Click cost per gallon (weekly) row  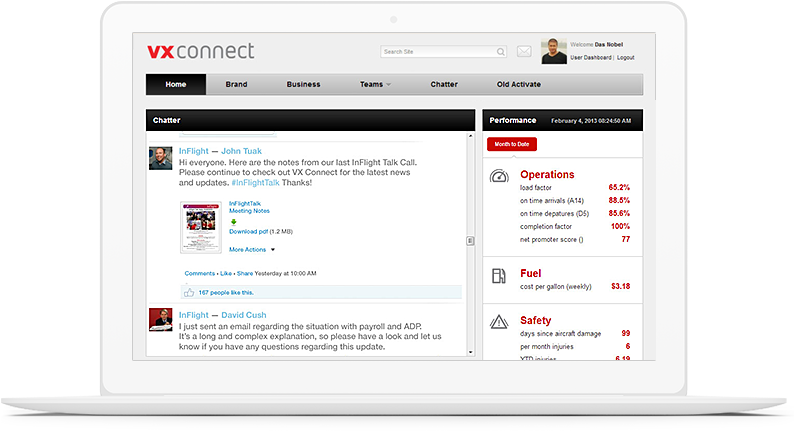point(575,287)
